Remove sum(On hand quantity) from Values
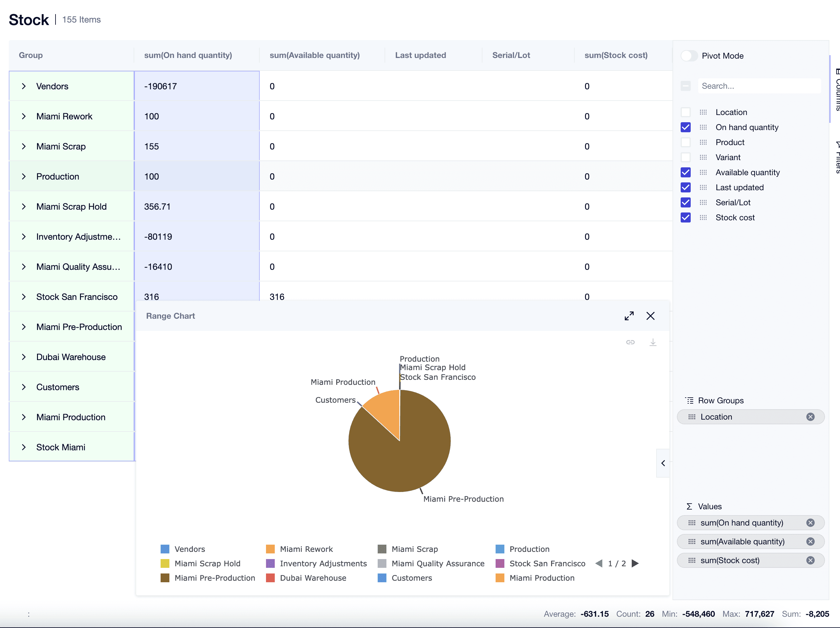The height and width of the screenshot is (628, 840). coord(811,523)
